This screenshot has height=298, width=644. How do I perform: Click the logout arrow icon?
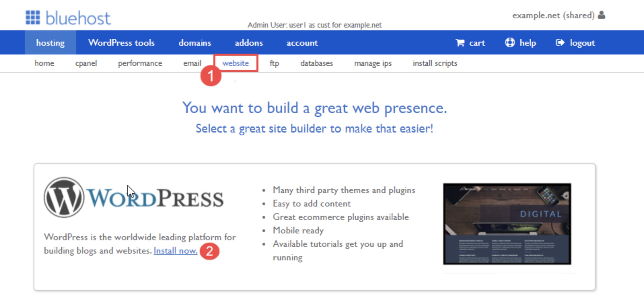pyautogui.click(x=560, y=42)
